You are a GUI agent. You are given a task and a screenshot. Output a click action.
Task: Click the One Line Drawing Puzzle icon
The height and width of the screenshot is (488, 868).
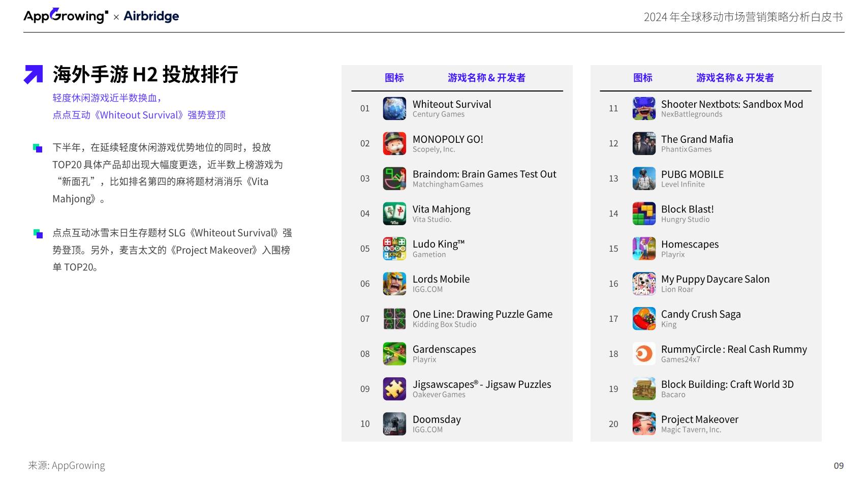(394, 319)
